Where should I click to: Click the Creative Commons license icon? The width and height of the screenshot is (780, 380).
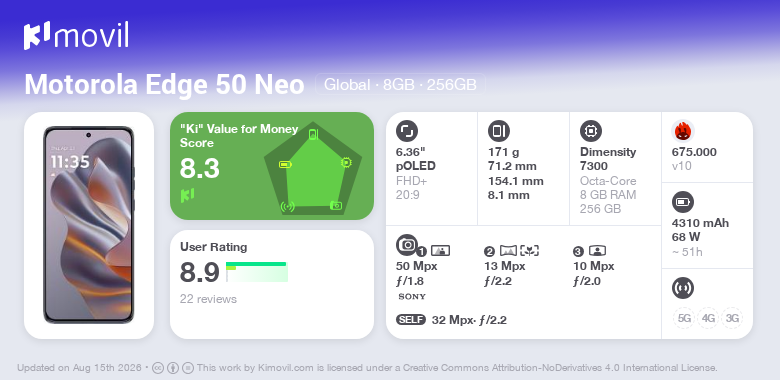pos(158,368)
